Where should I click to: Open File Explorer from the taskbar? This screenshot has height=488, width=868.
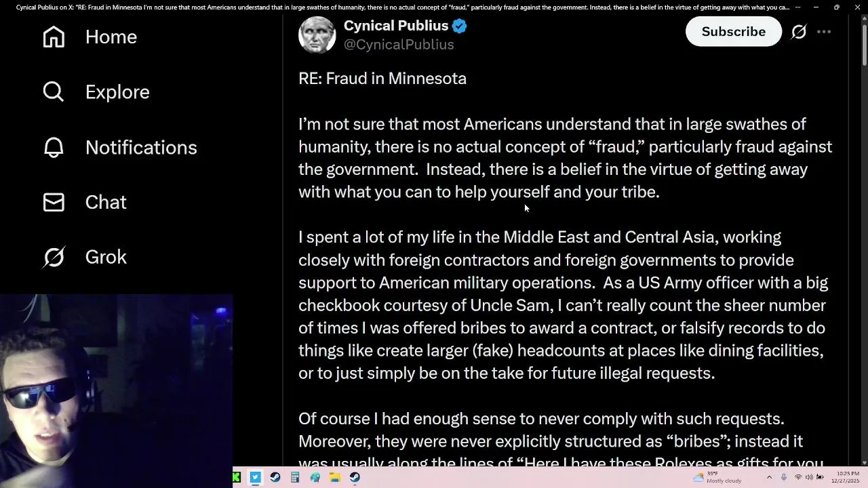coord(335,477)
